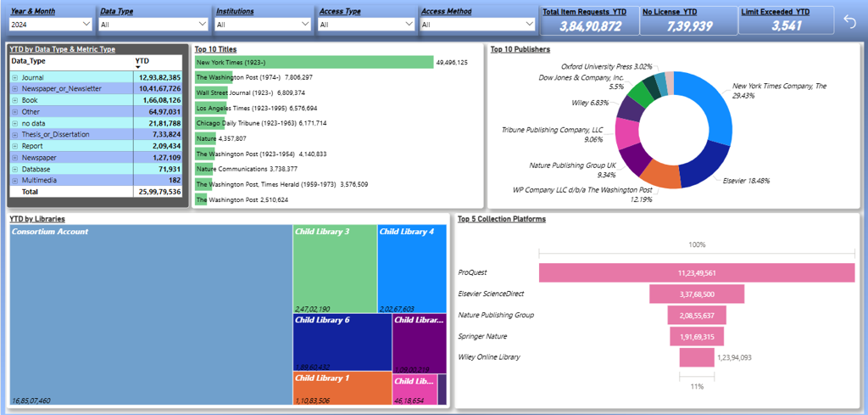The height and width of the screenshot is (415, 868).
Task: Expand the Newspaper row
Action: tap(15, 157)
